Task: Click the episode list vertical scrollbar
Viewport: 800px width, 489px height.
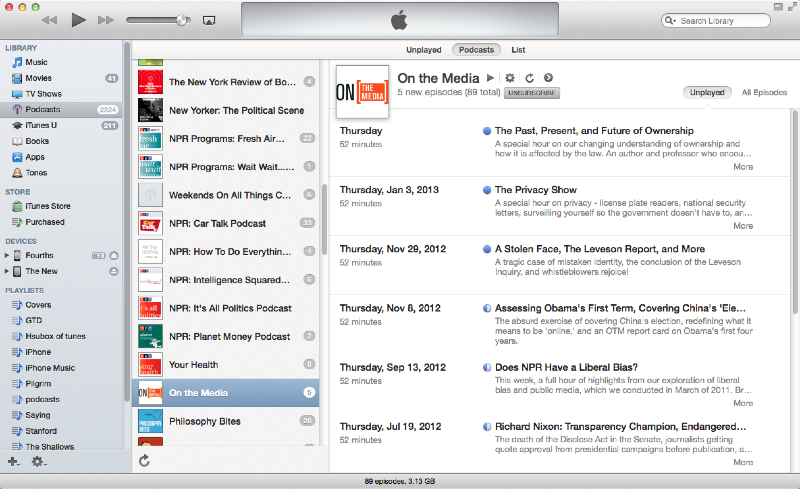Action: click(x=795, y=212)
